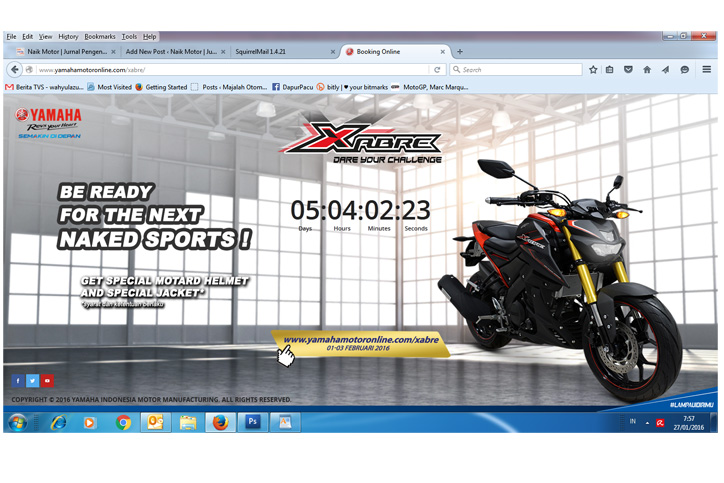724x483 pixels.
Task: Open Outlook from the taskbar
Action: coord(156,423)
